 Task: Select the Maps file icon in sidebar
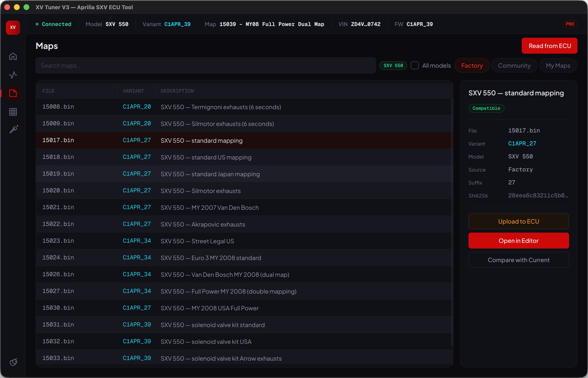(13, 93)
